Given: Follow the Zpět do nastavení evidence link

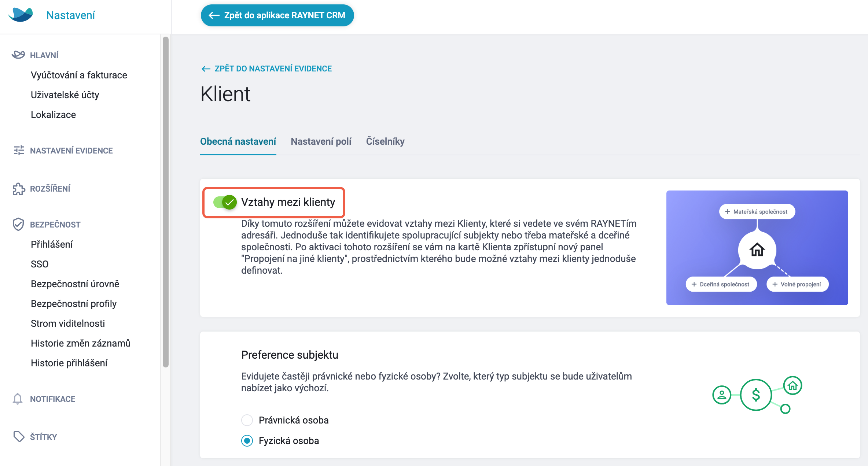Looking at the screenshot, I should 266,69.
